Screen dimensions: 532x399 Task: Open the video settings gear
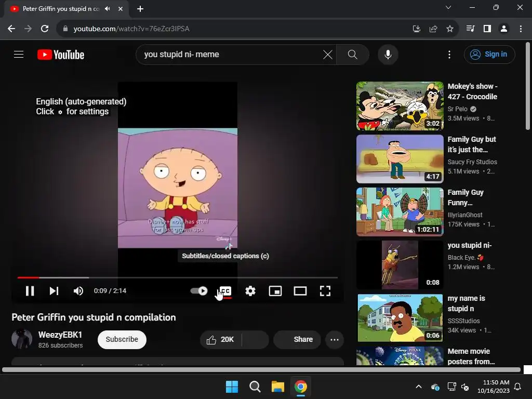(x=250, y=291)
